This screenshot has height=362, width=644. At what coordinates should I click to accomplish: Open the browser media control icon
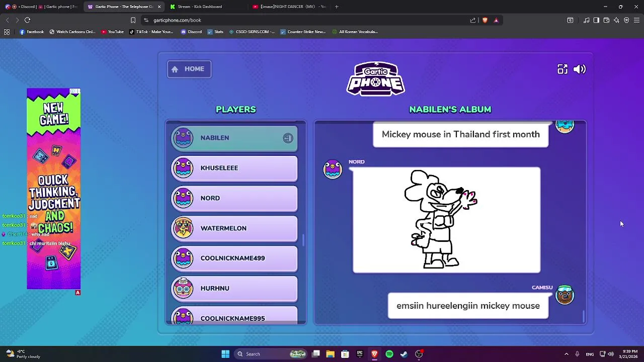pos(586,20)
